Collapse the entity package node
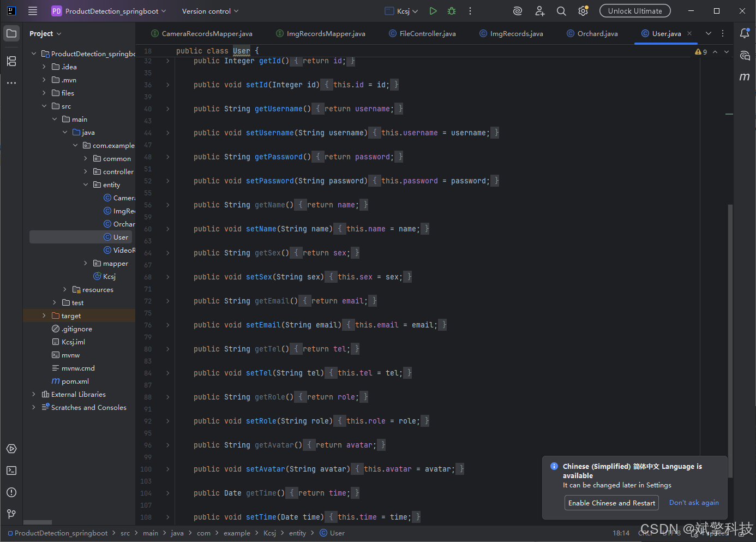The width and height of the screenshot is (756, 542). (86, 184)
